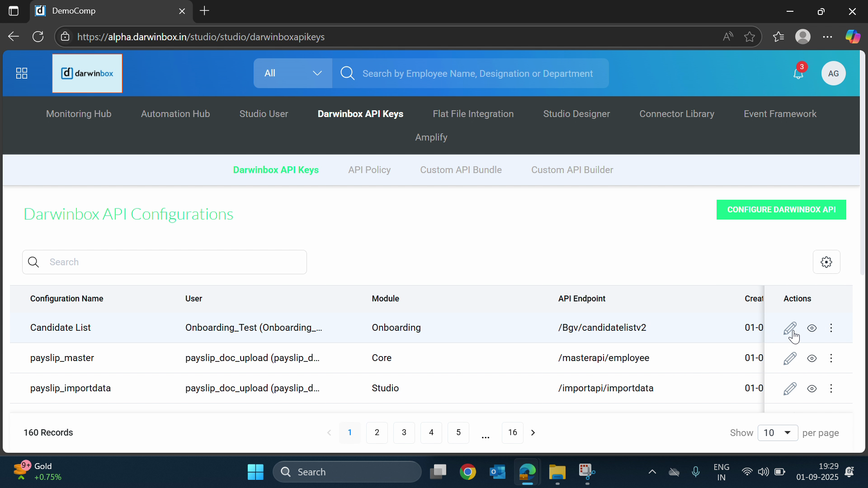Click the notifications bell icon
The height and width of the screenshot is (488, 868).
click(798, 74)
